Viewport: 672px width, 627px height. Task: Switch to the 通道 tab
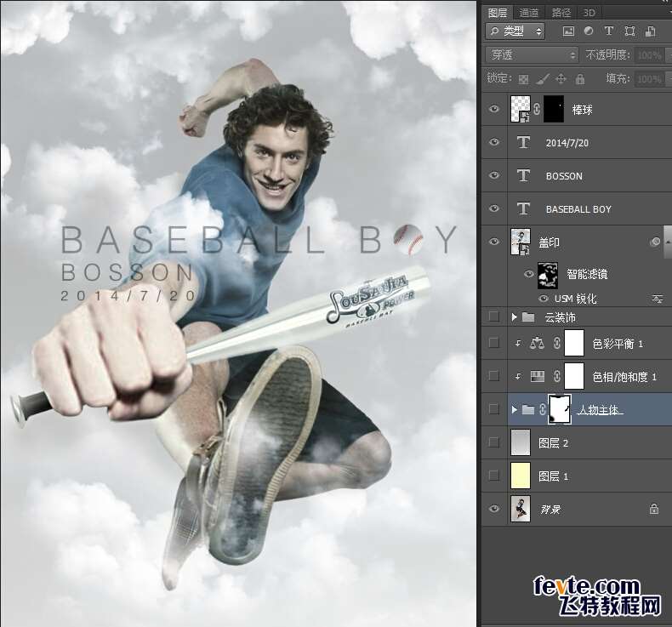pyautogui.click(x=529, y=13)
